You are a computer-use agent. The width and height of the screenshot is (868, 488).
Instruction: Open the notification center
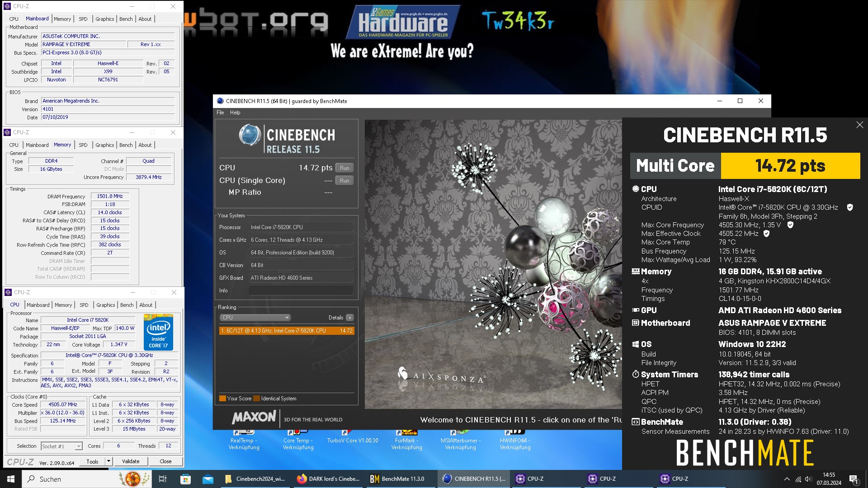(854, 479)
